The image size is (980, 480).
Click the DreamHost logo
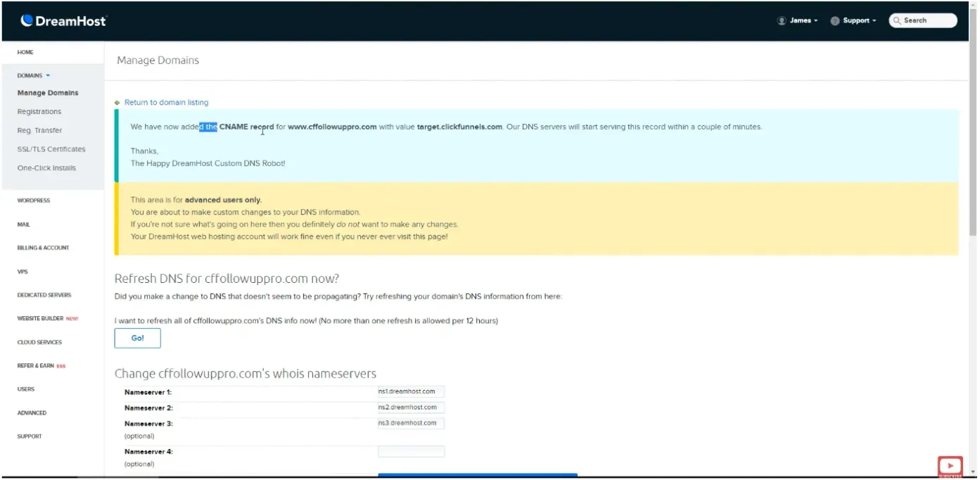(63, 21)
